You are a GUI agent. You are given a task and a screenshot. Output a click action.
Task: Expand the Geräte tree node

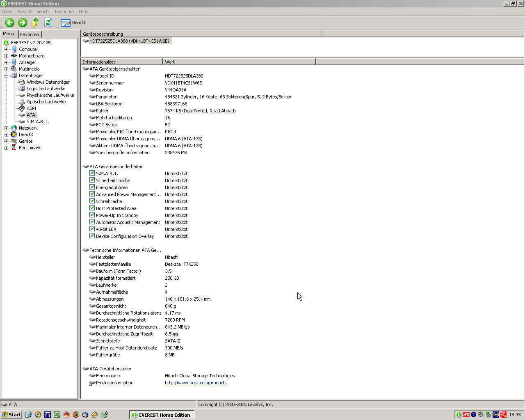pos(6,141)
